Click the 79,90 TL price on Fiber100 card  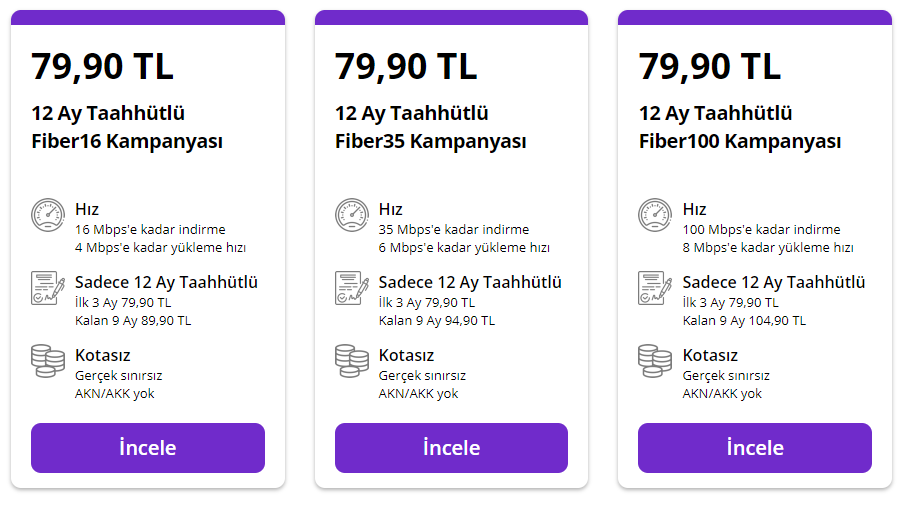pyautogui.click(x=710, y=66)
